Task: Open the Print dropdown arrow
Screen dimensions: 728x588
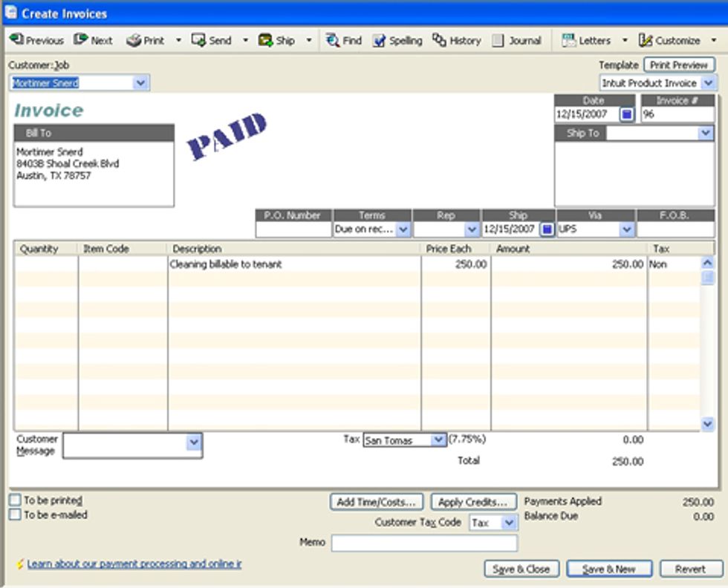Action: (x=179, y=40)
